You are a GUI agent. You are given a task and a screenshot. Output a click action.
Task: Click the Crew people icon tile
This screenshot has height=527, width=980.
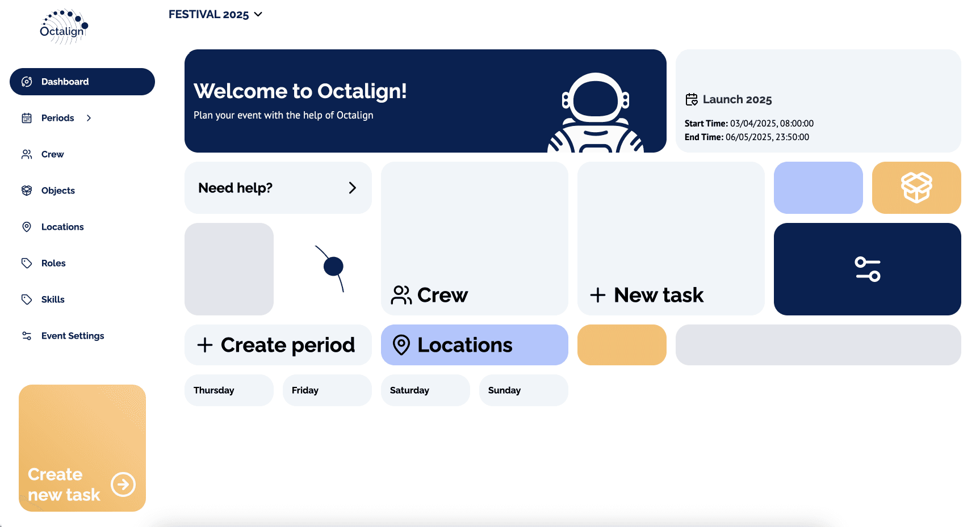[474, 238]
